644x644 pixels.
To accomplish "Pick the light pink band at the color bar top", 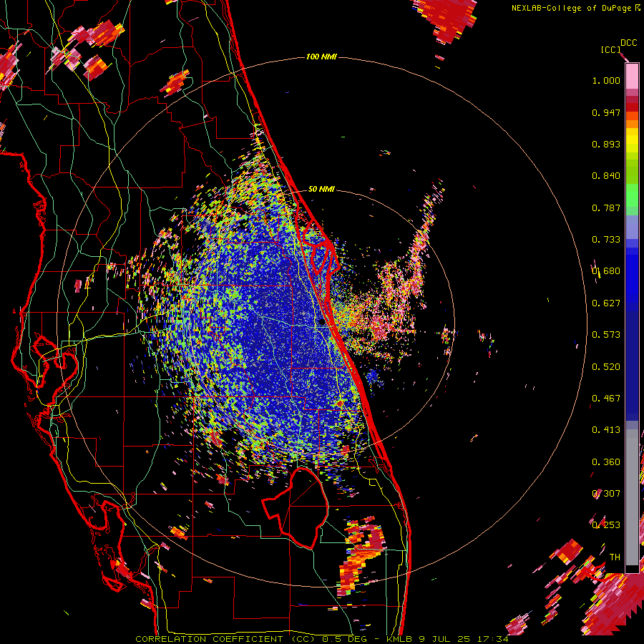I will tap(632, 77).
